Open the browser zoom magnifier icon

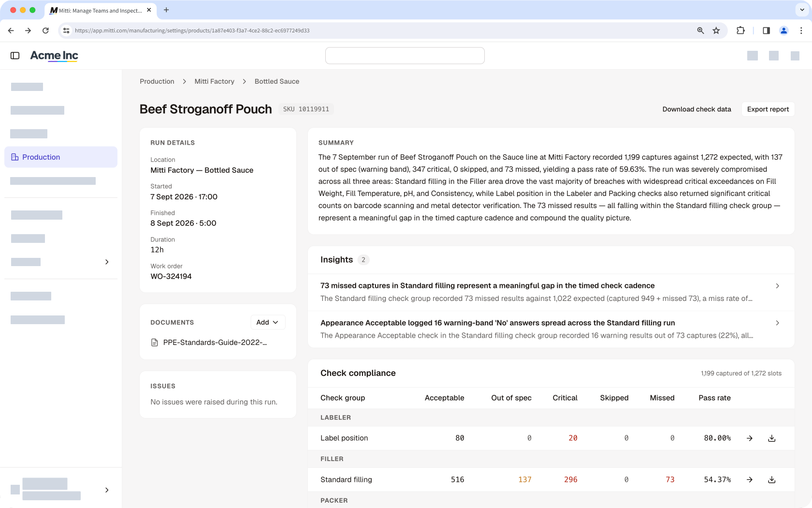pos(700,30)
